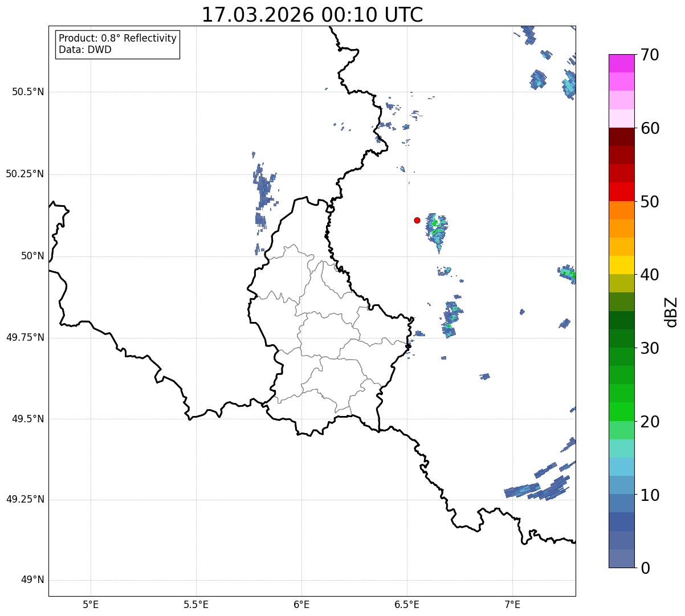Click the 6.5°E longitude label
The width and height of the screenshot is (685, 616).
coord(407,604)
